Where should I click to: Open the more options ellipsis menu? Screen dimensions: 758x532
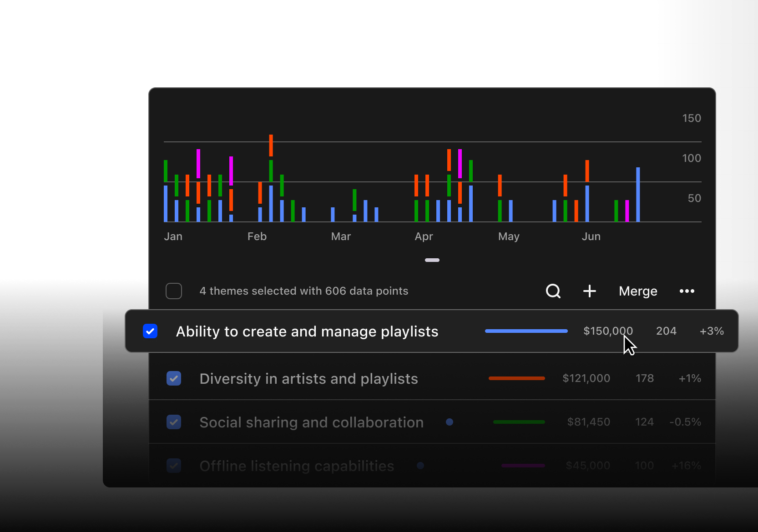tap(687, 291)
